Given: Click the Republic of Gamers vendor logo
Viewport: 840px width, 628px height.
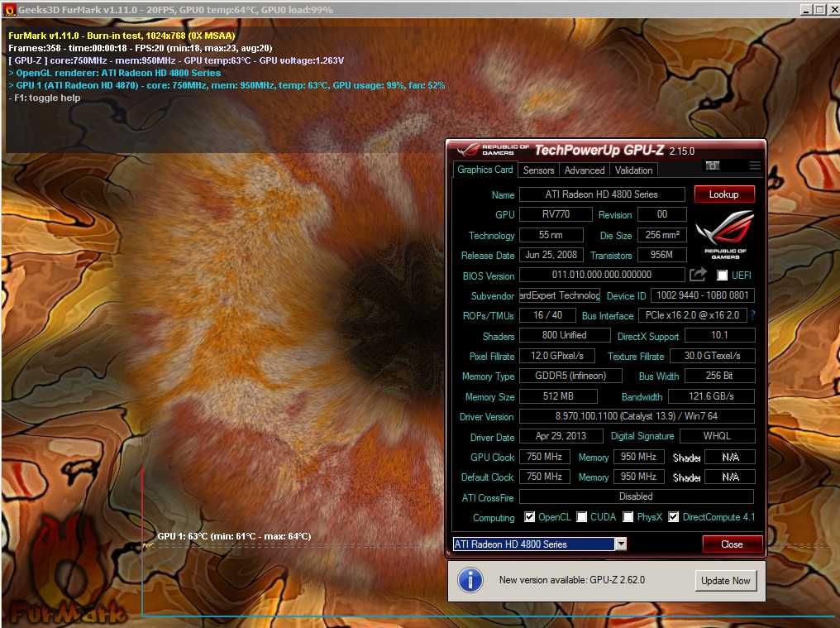Looking at the screenshot, I should [x=725, y=235].
